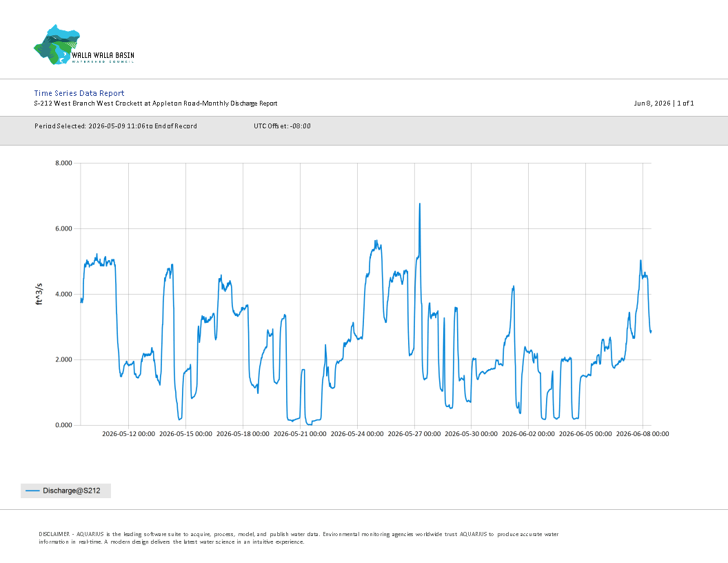Image resolution: width=728 pixels, height=563 pixels.
Task: Select the S-212 West Branch report subtitle
Action: (x=156, y=103)
